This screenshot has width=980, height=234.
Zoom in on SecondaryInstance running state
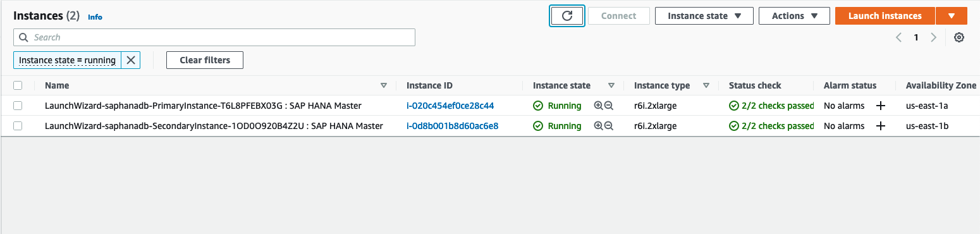(x=598, y=126)
